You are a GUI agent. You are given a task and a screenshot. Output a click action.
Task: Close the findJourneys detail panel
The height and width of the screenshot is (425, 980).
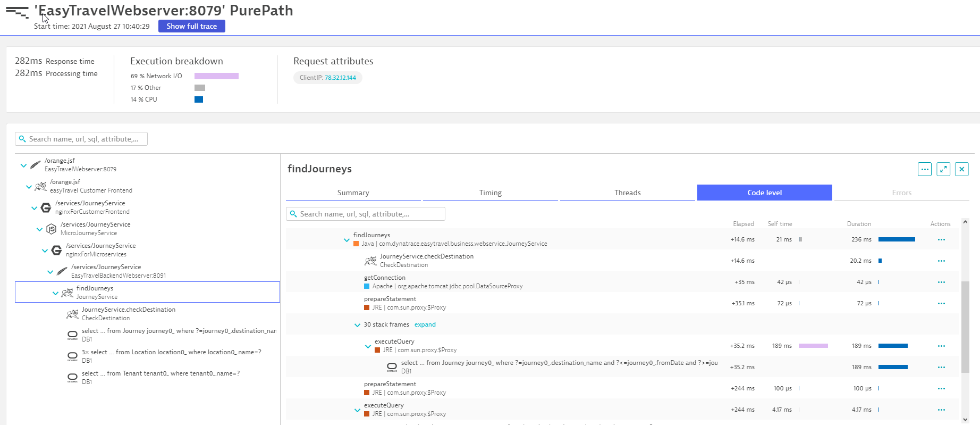click(x=962, y=169)
